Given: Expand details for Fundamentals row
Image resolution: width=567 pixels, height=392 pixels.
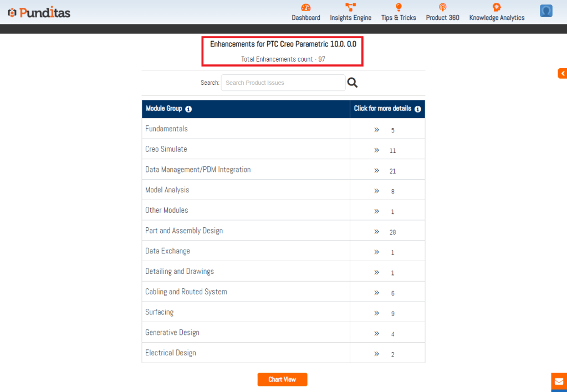Looking at the screenshot, I should click(x=377, y=130).
